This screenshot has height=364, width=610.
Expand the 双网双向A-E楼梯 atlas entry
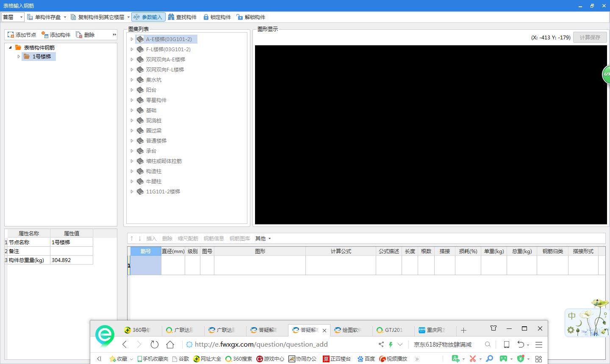[132, 59]
